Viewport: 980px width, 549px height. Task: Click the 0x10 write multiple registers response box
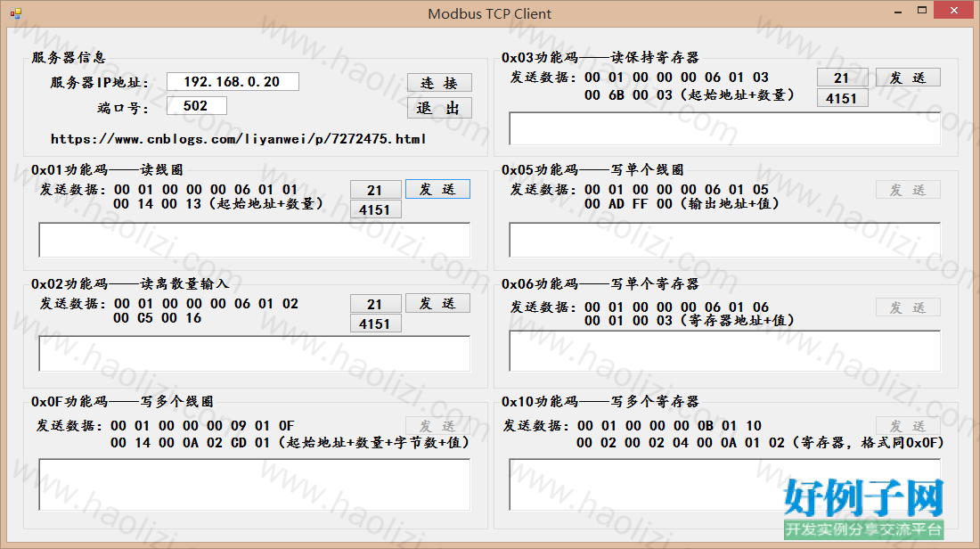pyautogui.click(x=725, y=485)
